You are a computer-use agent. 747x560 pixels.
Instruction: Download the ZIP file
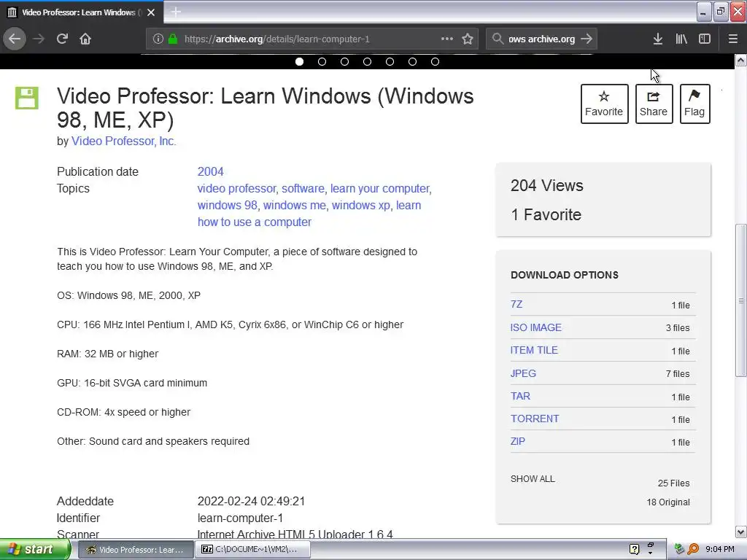tap(518, 441)
